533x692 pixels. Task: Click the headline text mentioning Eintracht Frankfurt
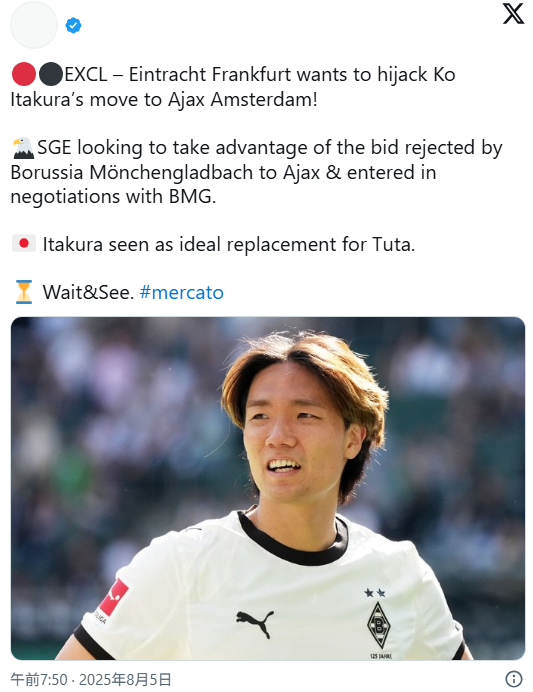[233, 87]
